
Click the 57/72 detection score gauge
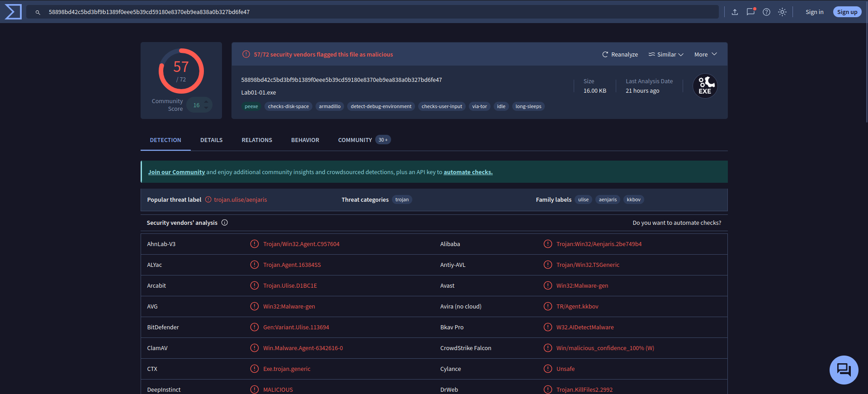[x=181, y=71]
